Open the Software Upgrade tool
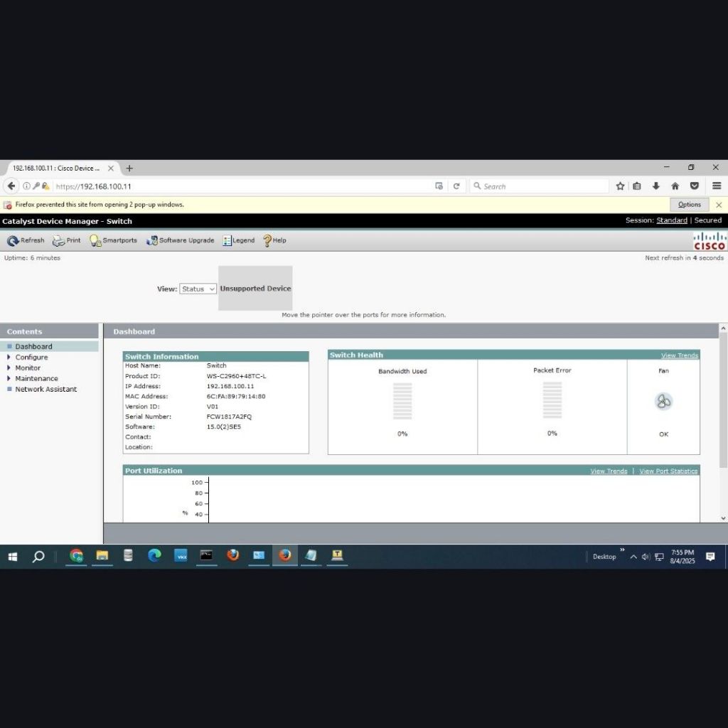 [180, 240]
